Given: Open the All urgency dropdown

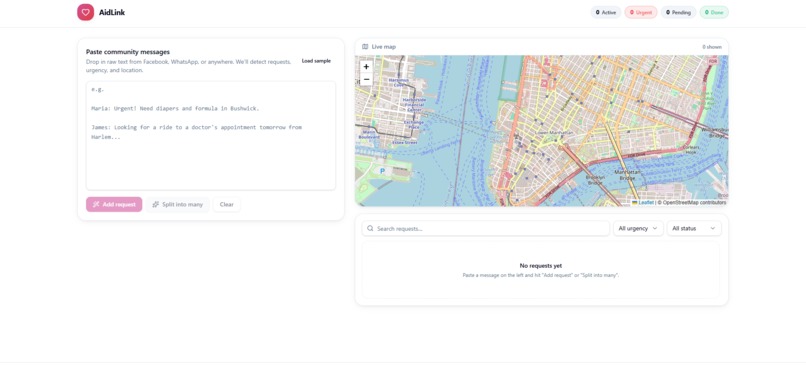Looking at the screenshot, I should (x=638, y=228).
